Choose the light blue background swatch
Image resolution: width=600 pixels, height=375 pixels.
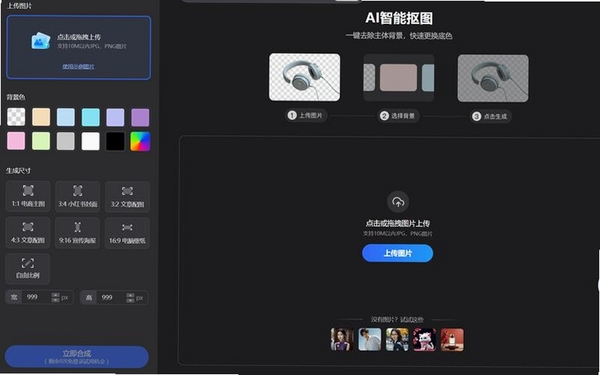[x=66, y=117]
